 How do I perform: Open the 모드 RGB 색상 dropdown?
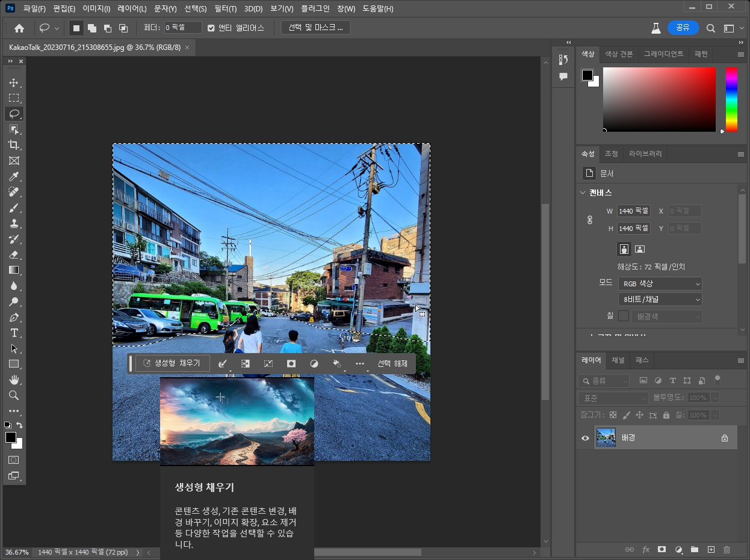(660, 283)
